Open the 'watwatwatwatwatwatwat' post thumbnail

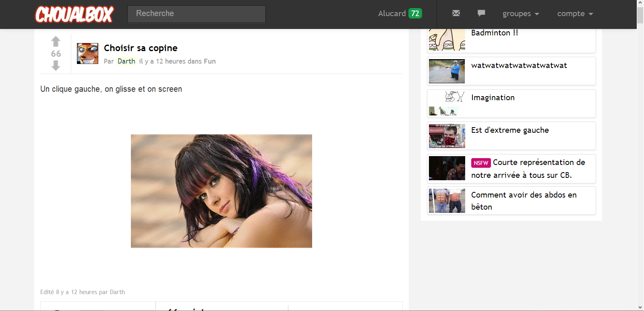(x=447, y=71)
